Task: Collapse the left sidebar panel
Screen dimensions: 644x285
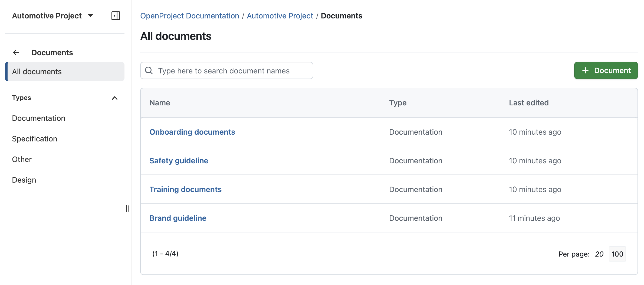Action: tap(116, 16)
